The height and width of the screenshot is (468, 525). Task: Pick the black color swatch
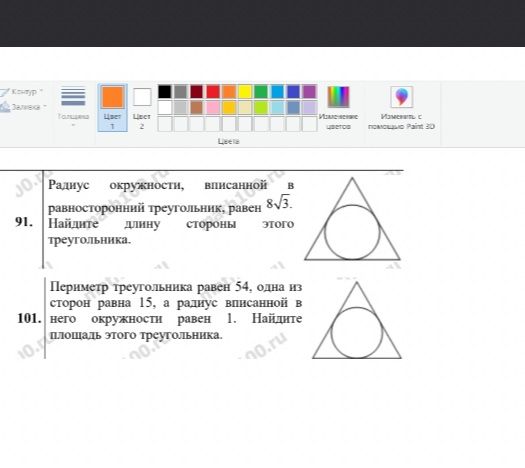(x=164, y=92)
